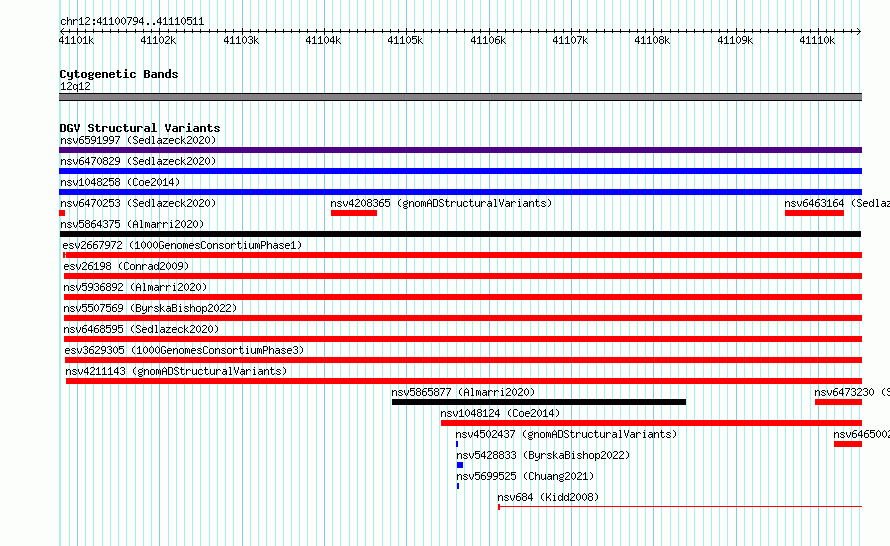The width and height of the screenshot is (890, 546).
Task: Select the red esv26198 variant bar
Action: (463, 276)
